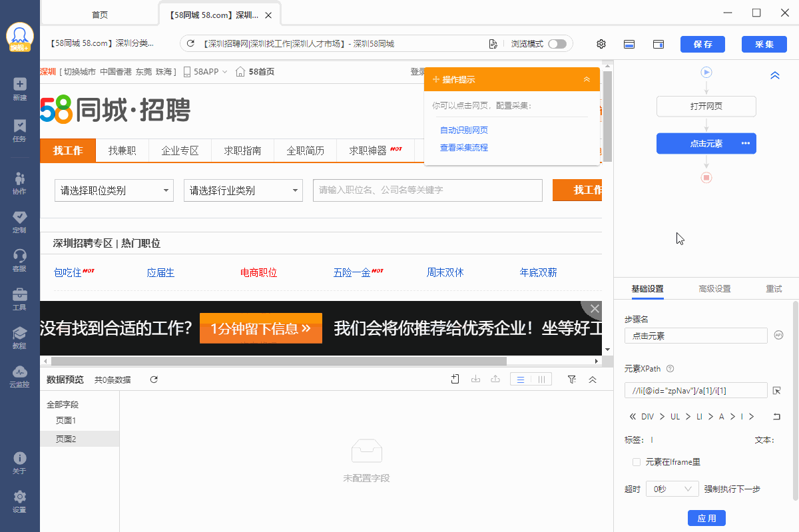Click the user avatar in the sidebar
Viewport: 799px width, 532px height.
tap(20, 37)
